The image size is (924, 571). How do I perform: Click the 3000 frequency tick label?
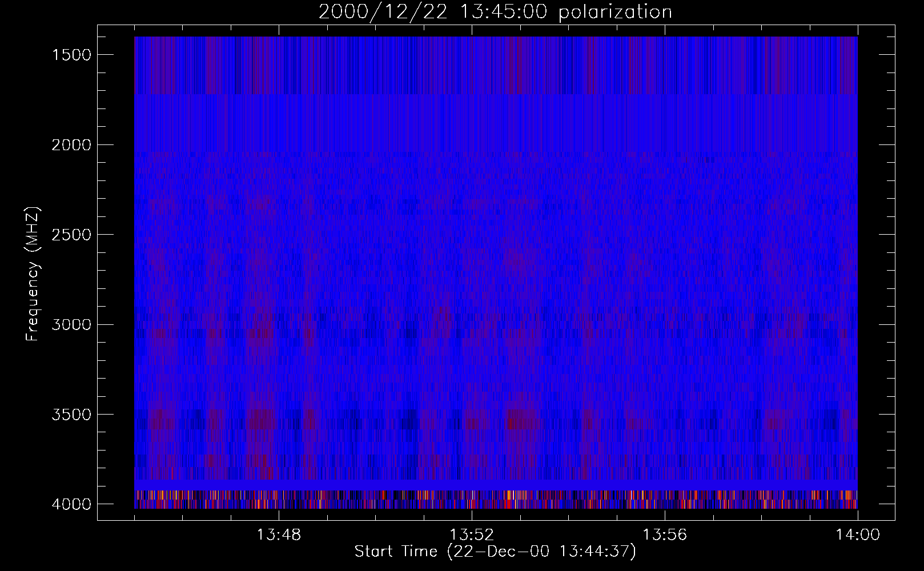[x=71, y=325]
